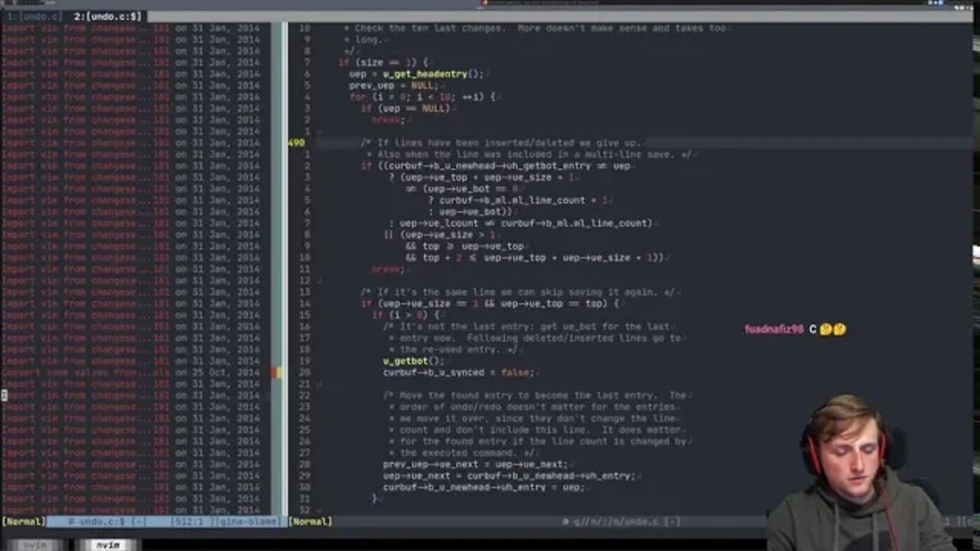Click the 'for (i = 0; i < 10; ++i)' loop line
Screen dimensions: 980x551
422,96
